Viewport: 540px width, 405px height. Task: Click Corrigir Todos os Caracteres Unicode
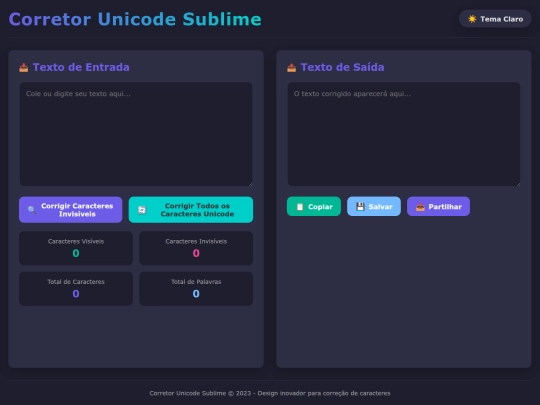point(191,210)
